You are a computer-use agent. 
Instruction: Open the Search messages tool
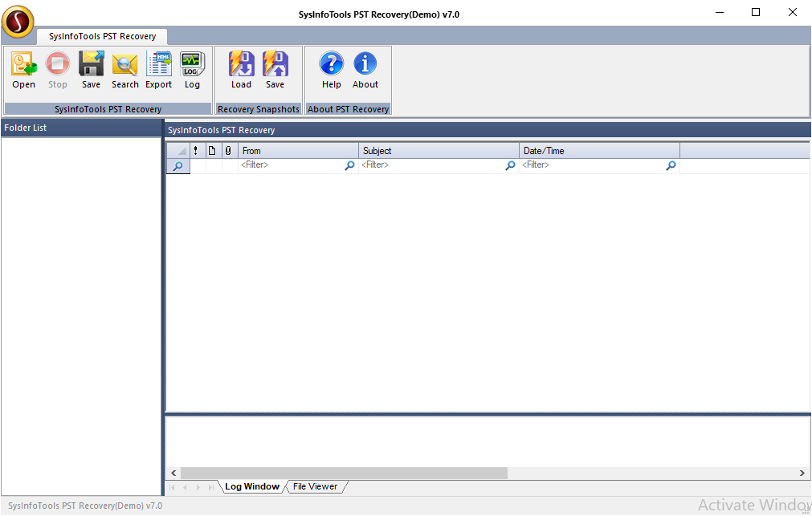(x=124, y=70)
